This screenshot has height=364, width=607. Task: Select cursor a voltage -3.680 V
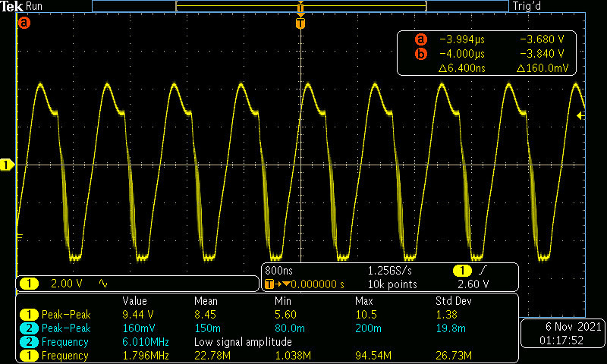tap(542, 39)
